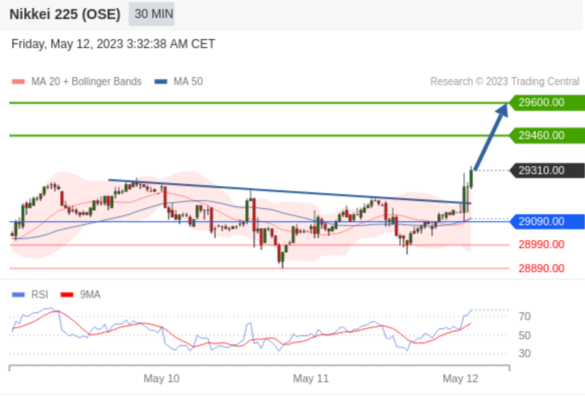Click the MA 50 blue legend swatch
585x398 pixels.
tap(161, 82)
